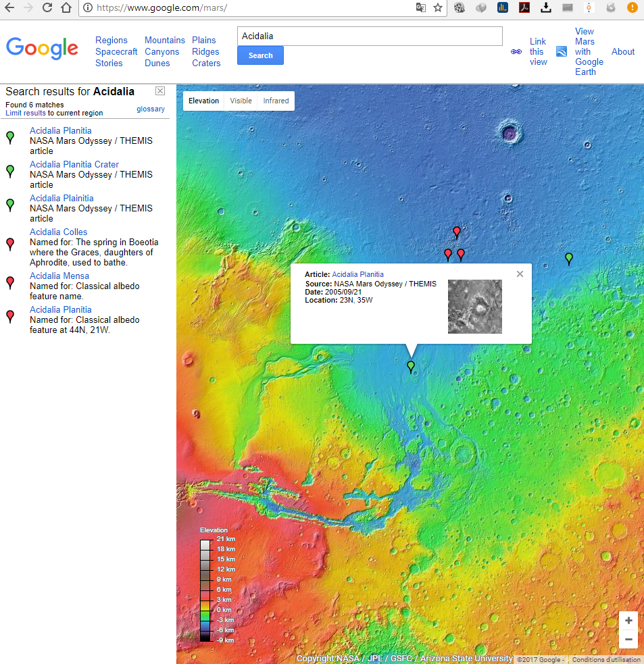The image size is (644, 664).
Task: Click the browser home icon
Action: [x=66, y=8]
